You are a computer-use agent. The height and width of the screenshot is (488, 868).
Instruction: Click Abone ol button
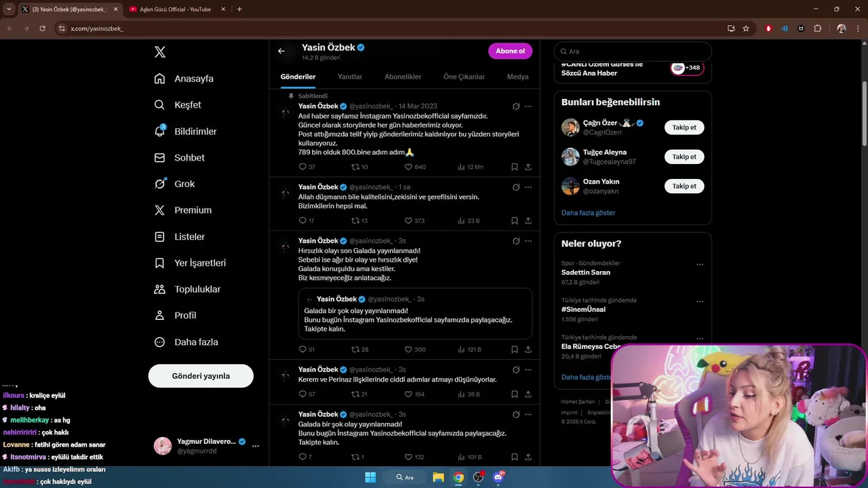[x=510, y=51]
